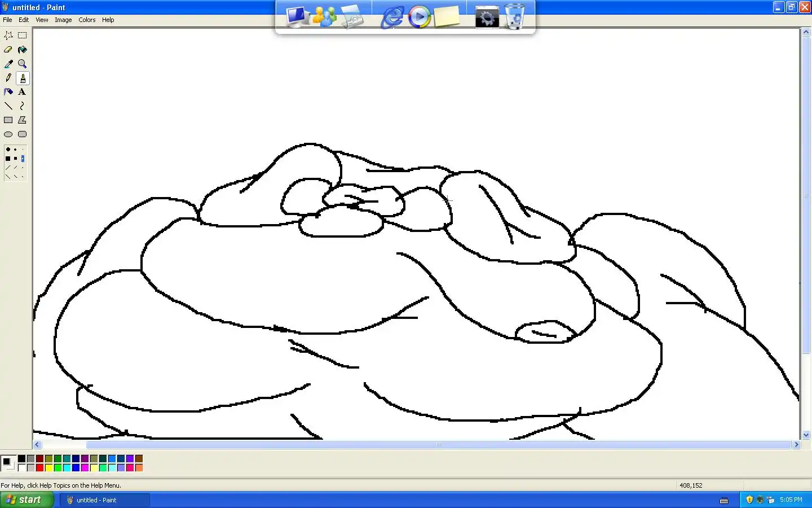Select the rectangular Select tool
The height and width of the screenshot is (508, 812).
point(23,35)
